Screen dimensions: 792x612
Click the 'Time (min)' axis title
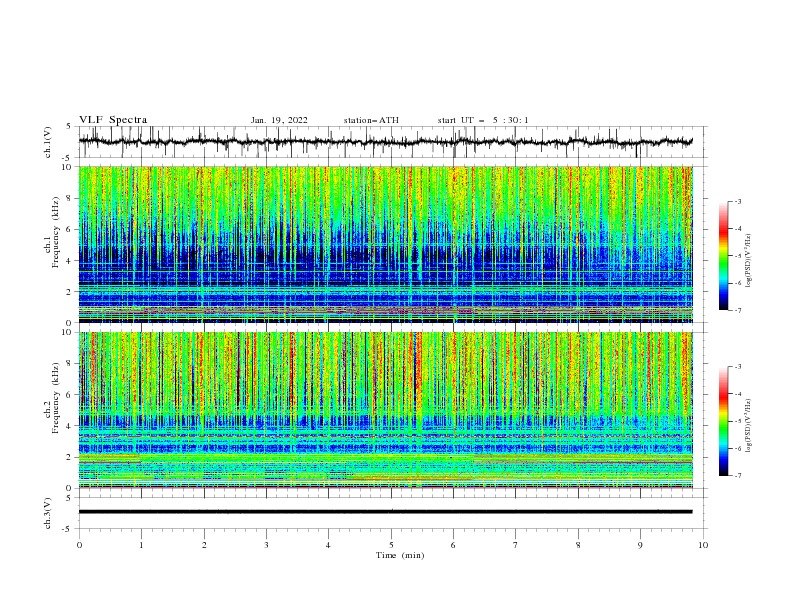(x=400, y=555)
